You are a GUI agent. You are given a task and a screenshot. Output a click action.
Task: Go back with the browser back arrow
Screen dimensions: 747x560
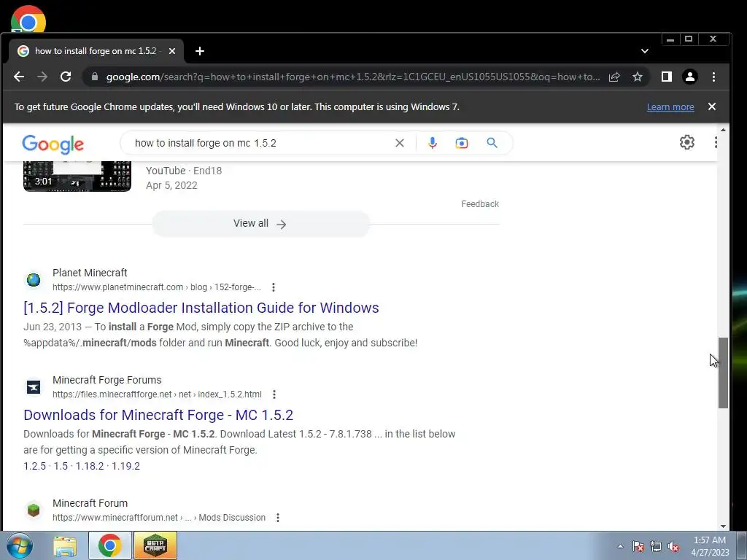19,77
